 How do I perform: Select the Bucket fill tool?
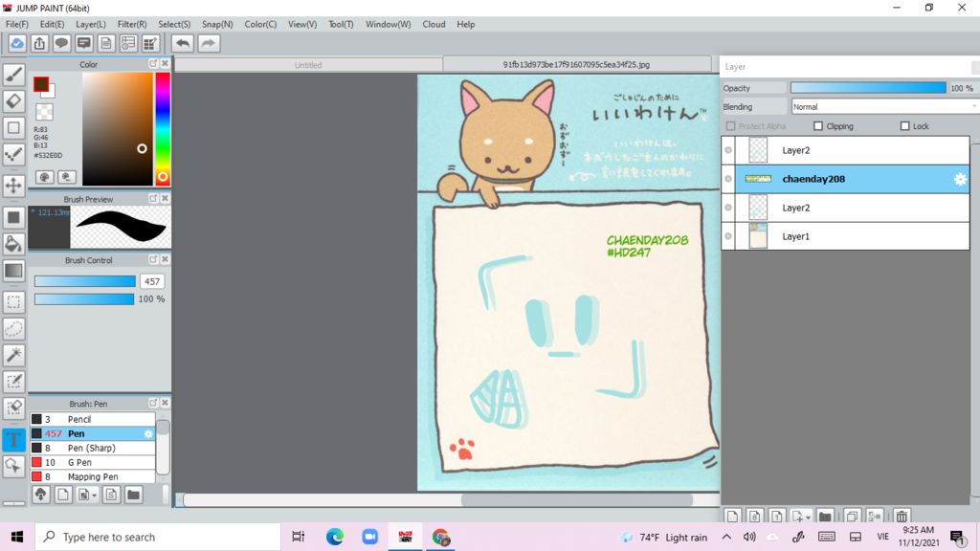point(13,244)
